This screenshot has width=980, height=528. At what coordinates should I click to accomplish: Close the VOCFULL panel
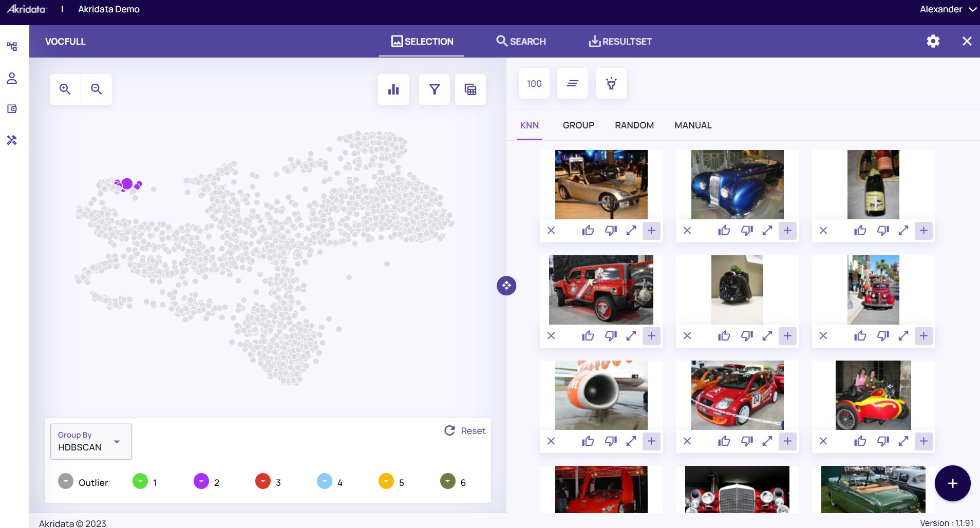(967, 41)
